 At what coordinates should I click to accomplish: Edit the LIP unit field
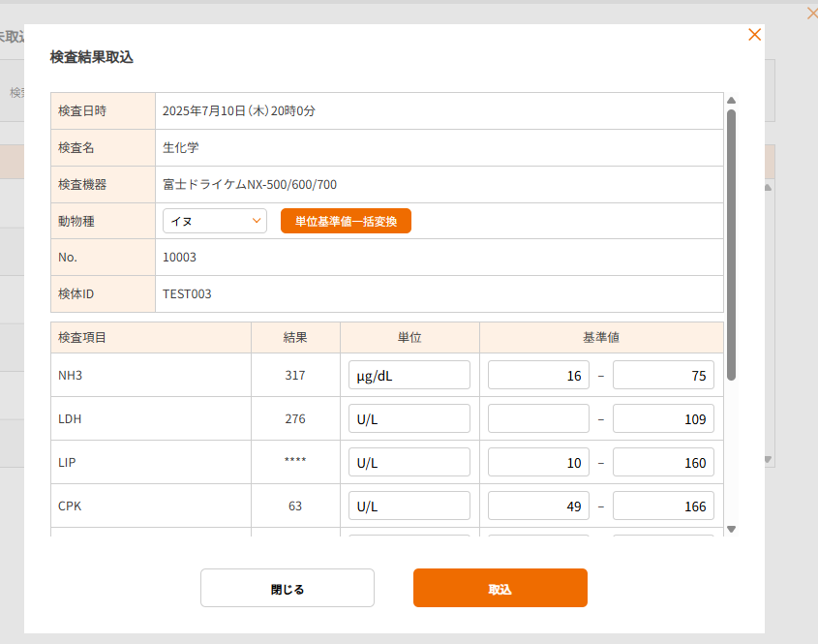coord(409,462)
